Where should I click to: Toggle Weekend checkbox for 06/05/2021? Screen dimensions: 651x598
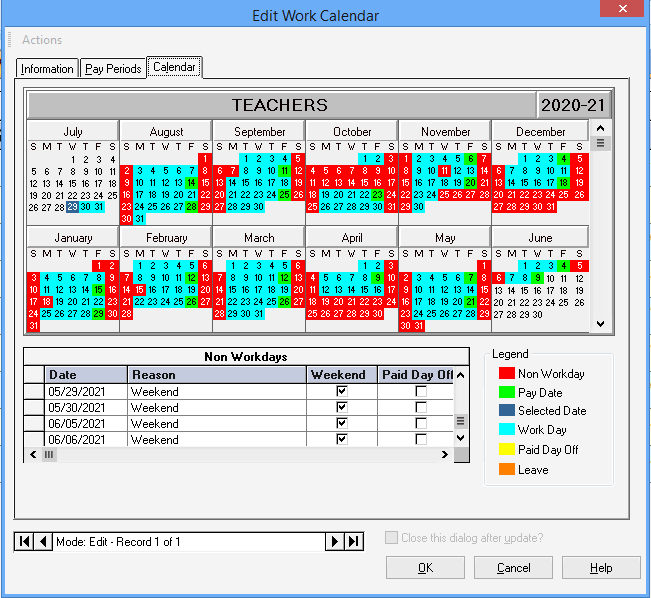(342, 423)
